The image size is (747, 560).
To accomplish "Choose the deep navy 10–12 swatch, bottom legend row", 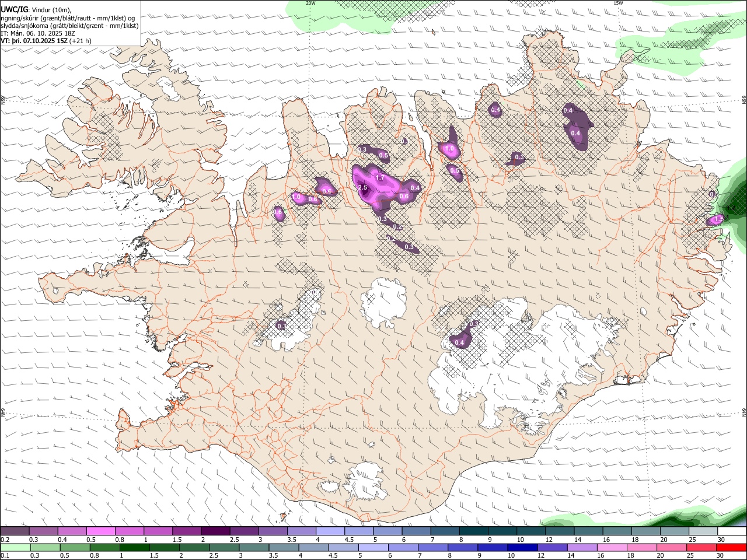I will tap(523, 547).
